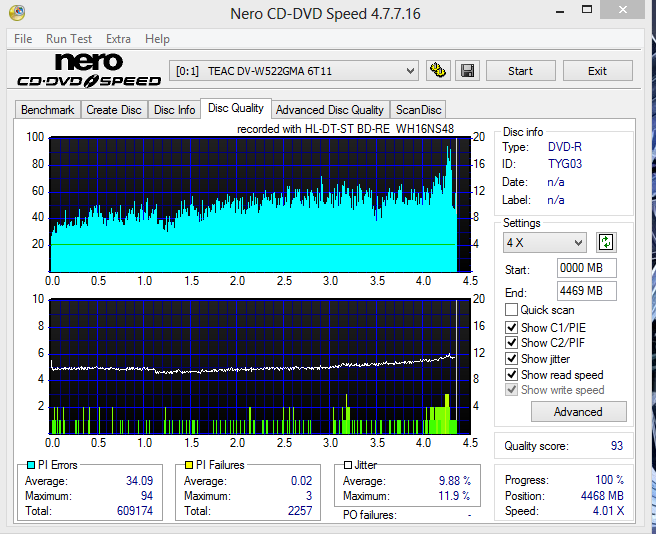
Task: Toggle the Show jitter checkbox
Action: (511, 359)
